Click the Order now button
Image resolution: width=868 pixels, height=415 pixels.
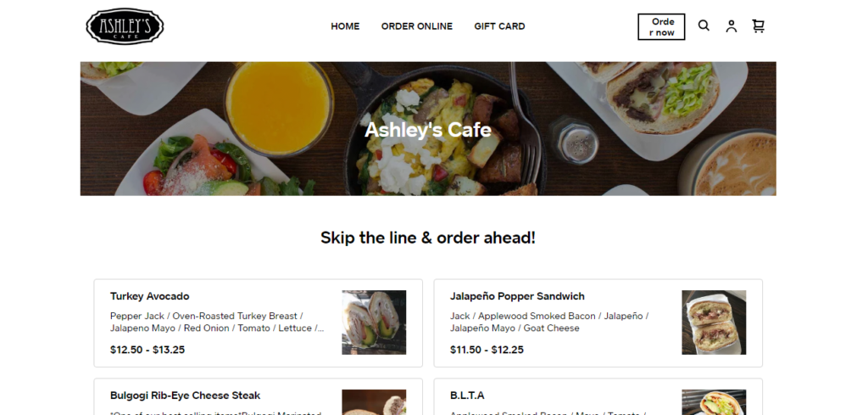[661, 26]
